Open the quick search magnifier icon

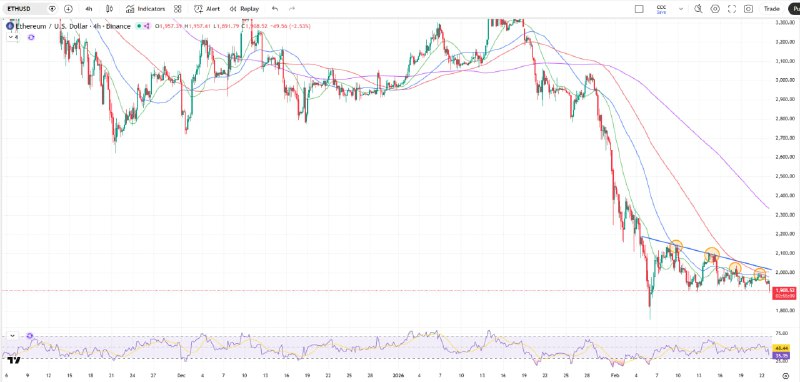pyautogui.click(x=698, y=9)
